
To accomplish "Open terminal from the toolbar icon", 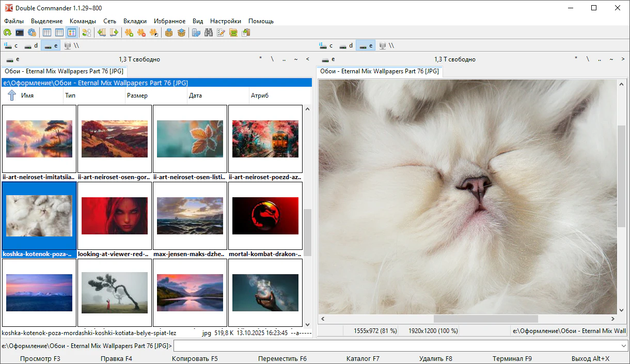I will [20, 33].
